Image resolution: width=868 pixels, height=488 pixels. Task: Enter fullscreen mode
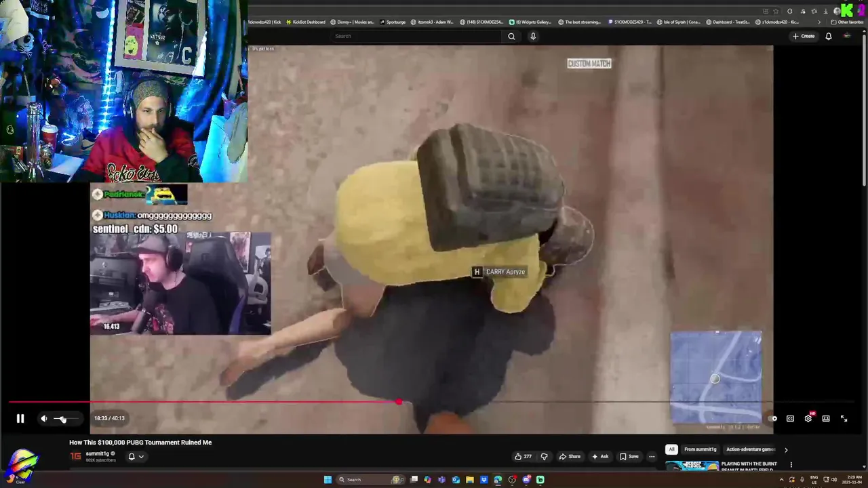coord(844,418)
